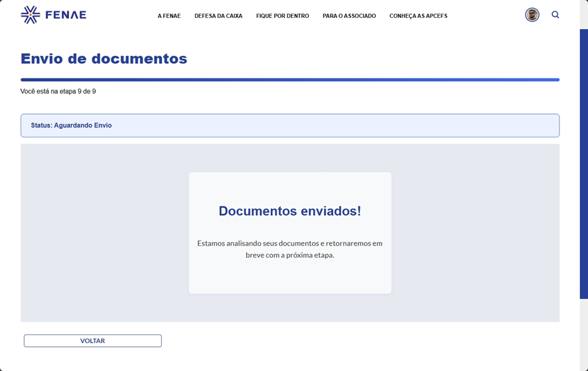Click the blue step progress bar

point(289,80)
